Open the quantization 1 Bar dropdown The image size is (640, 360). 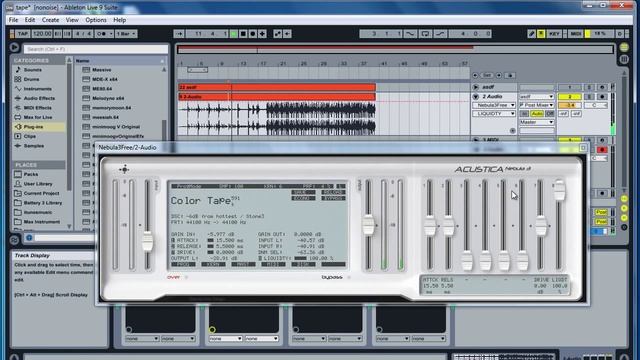[x=126, y=34]
